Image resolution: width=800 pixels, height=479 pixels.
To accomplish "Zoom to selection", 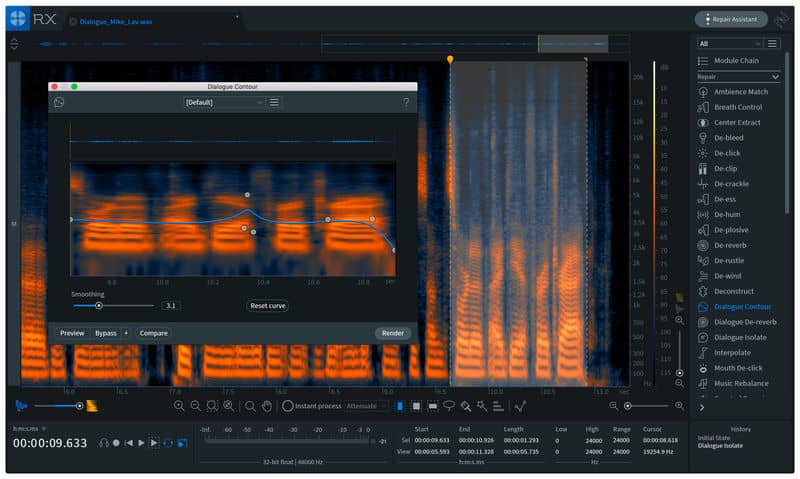I will (x=212, y=406).
